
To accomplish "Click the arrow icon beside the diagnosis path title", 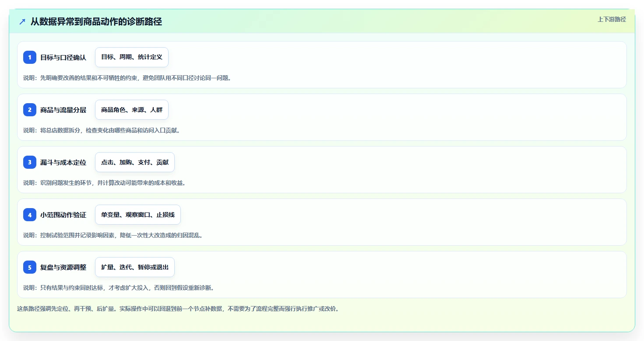I will (22, 21).
